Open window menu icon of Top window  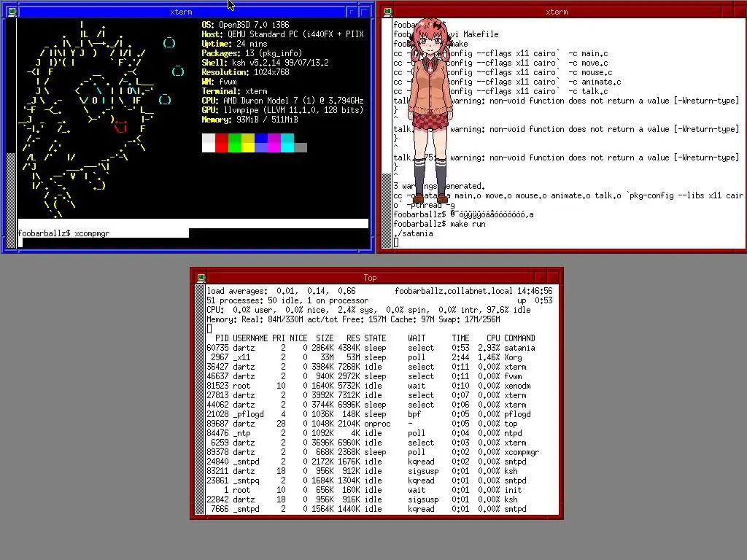coord(201,278)
